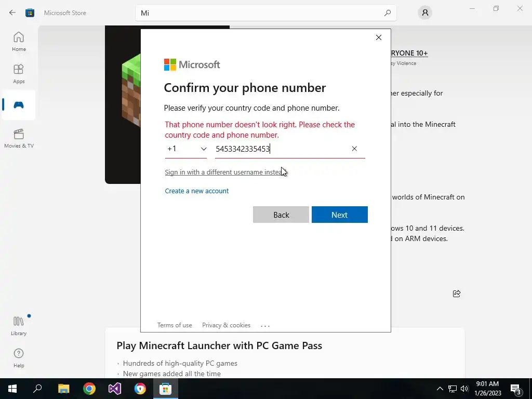Image resolution: width=532 pixels, height=399 pixels.
Task: Open File Explorer from the taskbar
Action: [x=63, y=389]
